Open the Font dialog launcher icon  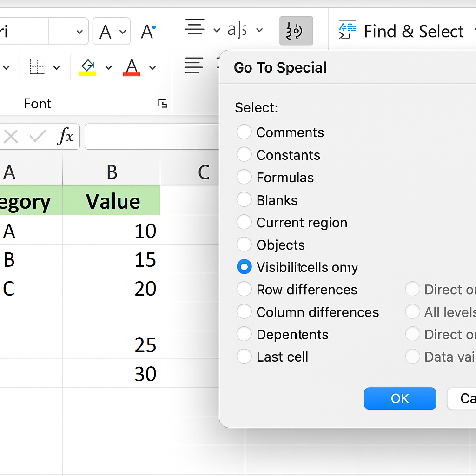point(162,104)
